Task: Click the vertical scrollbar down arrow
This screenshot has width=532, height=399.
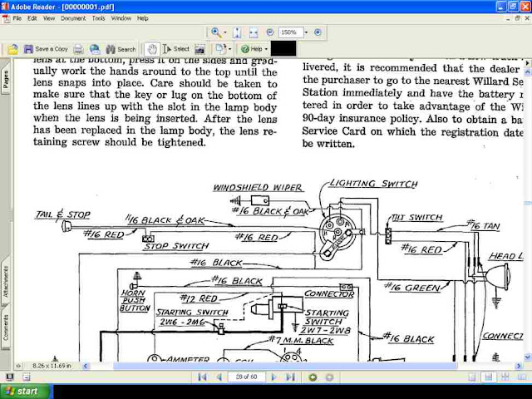Action: 528,357
